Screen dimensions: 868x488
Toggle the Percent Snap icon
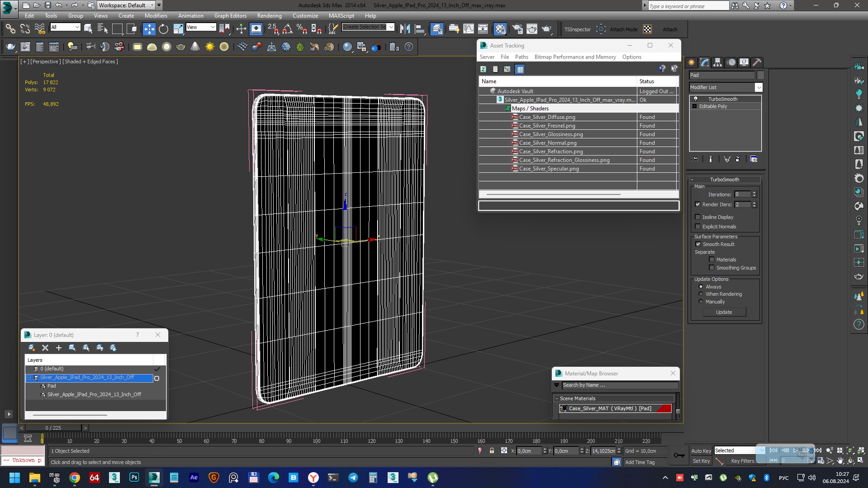tap(302, 29)
